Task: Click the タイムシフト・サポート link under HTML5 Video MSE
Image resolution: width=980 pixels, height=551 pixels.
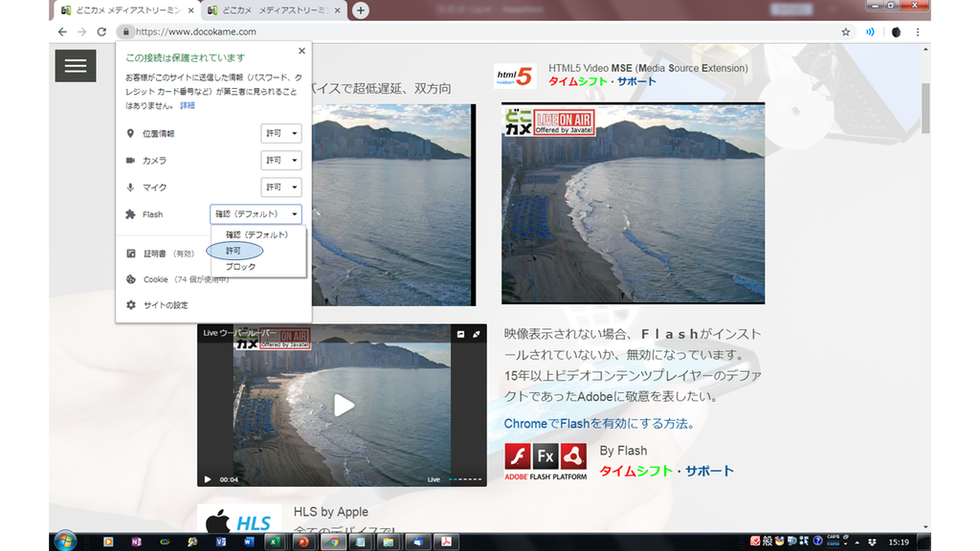Action: click(x=602, y=82)
